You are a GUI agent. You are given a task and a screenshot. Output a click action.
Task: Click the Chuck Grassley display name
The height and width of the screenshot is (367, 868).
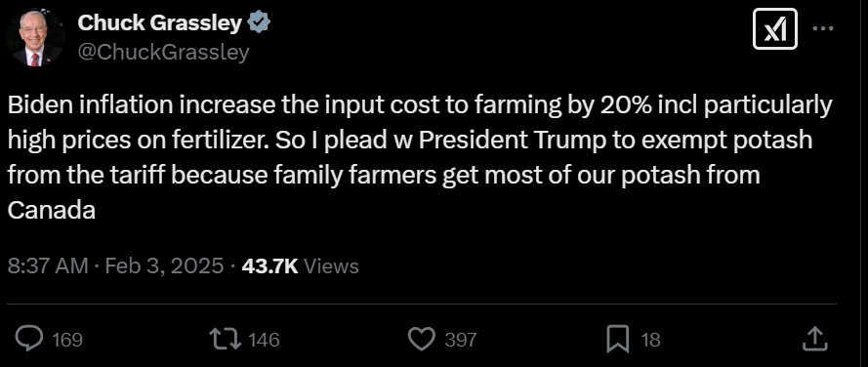[x=159, y=22]
